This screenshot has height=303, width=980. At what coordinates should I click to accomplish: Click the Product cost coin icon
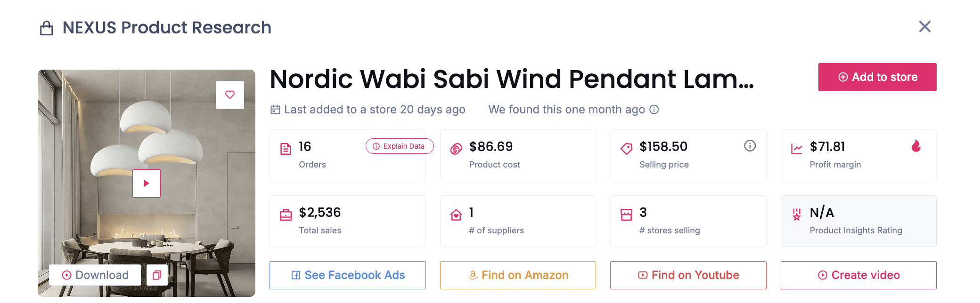pos(456,149)
